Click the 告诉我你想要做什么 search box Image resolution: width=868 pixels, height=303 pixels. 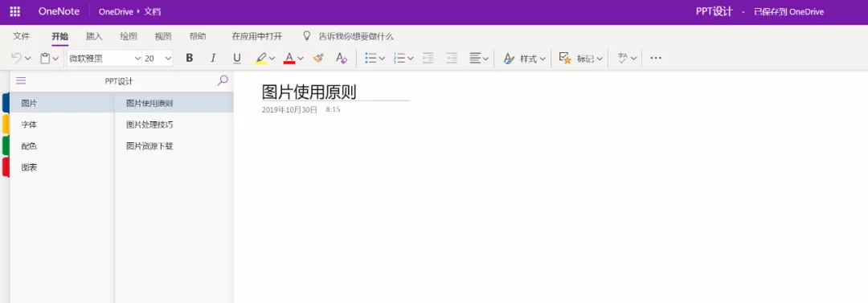(x=356, y=36)
